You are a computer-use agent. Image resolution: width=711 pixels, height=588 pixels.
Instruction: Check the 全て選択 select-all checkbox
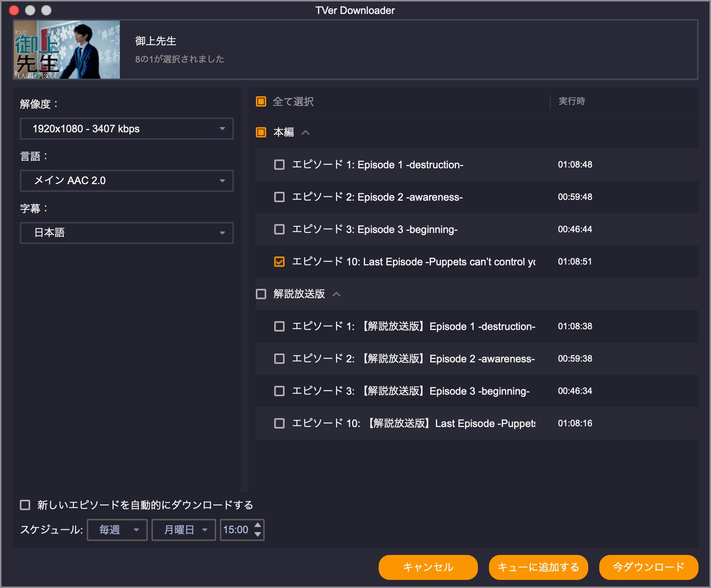[x=261, y=102]
